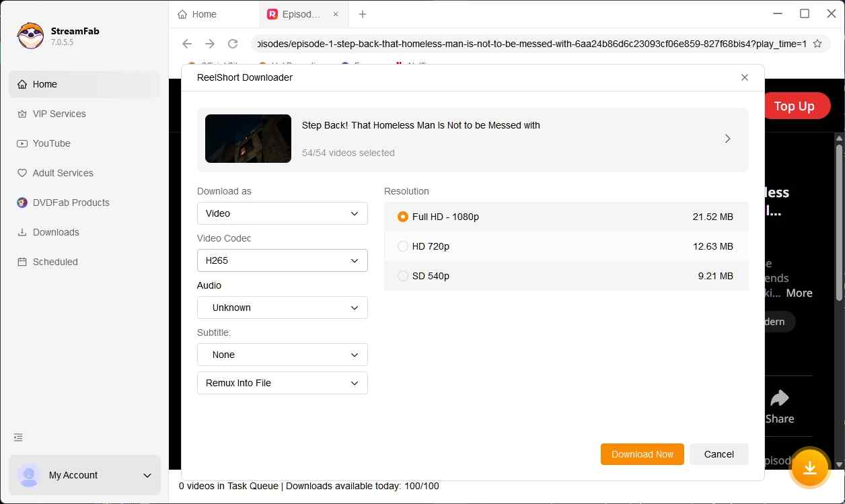Click the Adult Services heart icon
The width and height of the screenshot is (845, 504).
click(x=22, y=173)
